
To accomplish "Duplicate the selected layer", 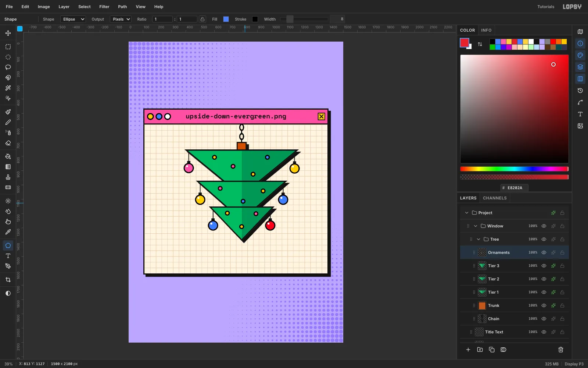I will [x=492, y=350].
